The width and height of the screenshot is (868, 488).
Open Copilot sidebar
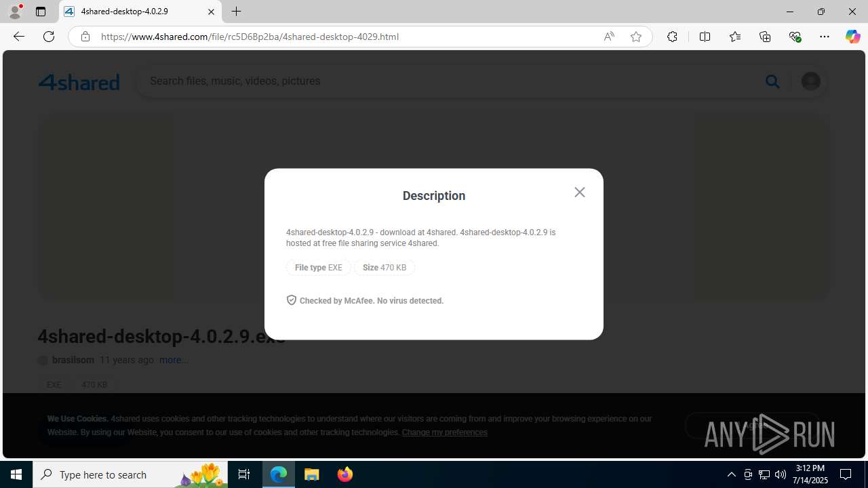pos(852,37)
